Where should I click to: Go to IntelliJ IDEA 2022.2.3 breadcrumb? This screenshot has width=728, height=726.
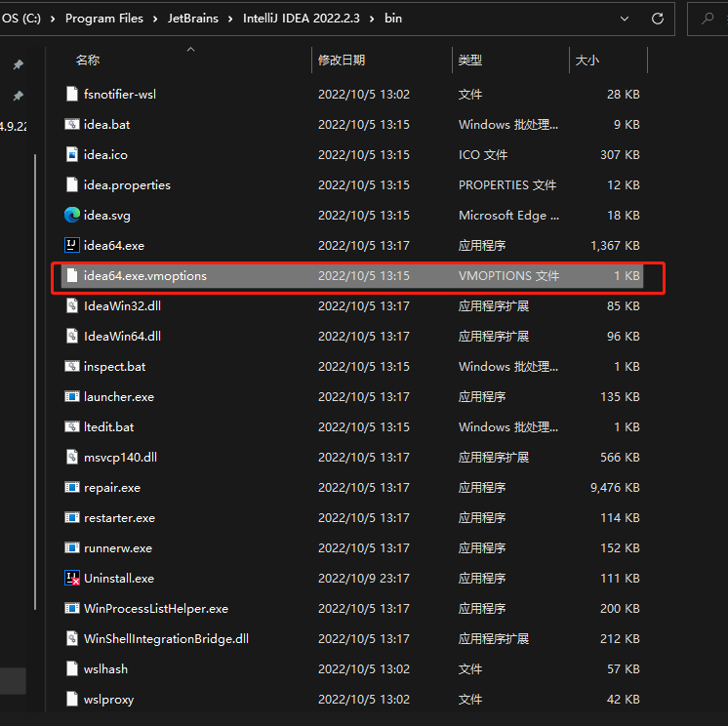[x=301, y=19]
